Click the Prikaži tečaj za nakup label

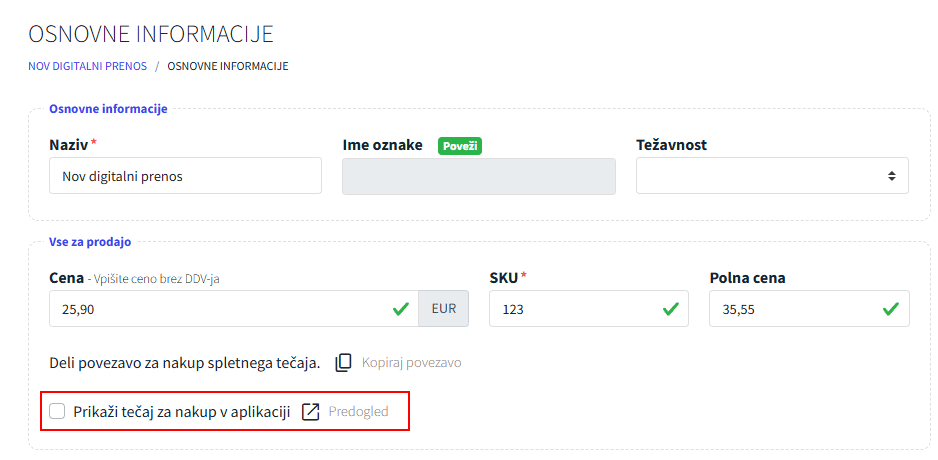click(x=181, y=412)
